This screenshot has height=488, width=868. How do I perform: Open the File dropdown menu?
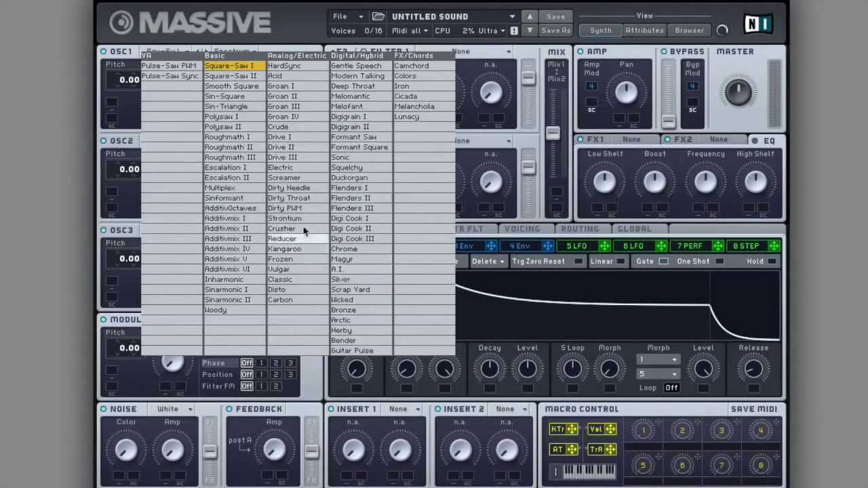[x=348, y=16]
